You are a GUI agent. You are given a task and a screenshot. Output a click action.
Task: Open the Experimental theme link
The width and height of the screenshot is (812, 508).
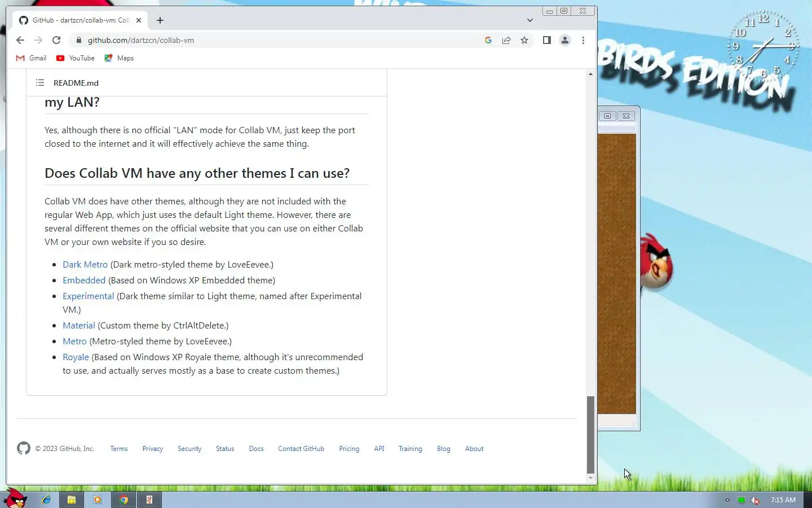point(89,296)
